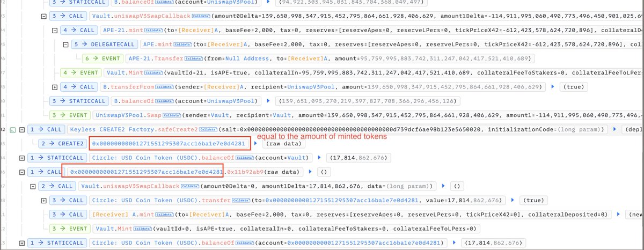This screenshot has width=644, height=250.
Task: Collapse the Vault.uniswapV3SwapCallback amount0Delta=139,650 call
Action: (43, 16)
